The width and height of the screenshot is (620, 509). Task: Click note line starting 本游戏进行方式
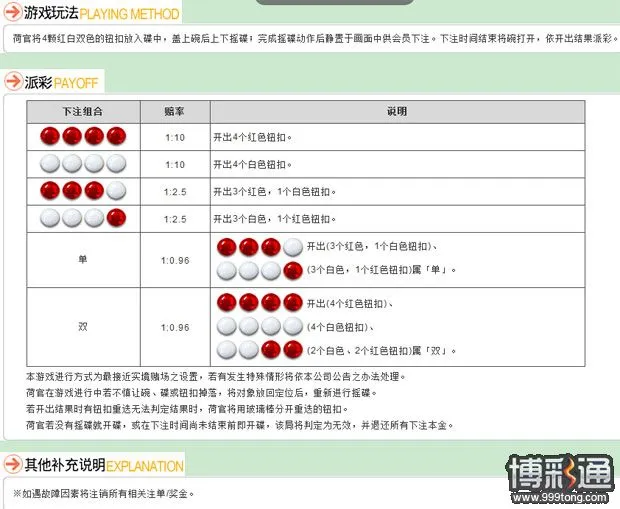coord(216,377)
